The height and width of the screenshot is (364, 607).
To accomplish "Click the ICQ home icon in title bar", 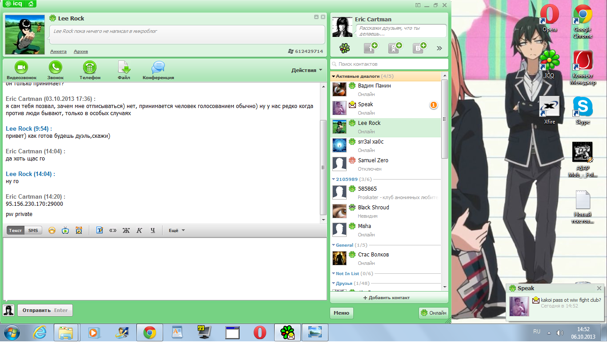I will click(x=31, y=4).
